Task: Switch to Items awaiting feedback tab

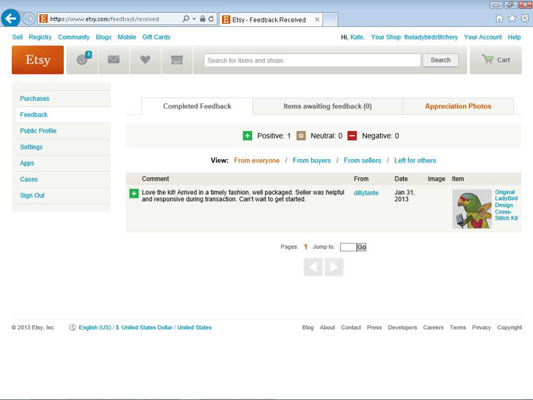Action: (328, 106)
